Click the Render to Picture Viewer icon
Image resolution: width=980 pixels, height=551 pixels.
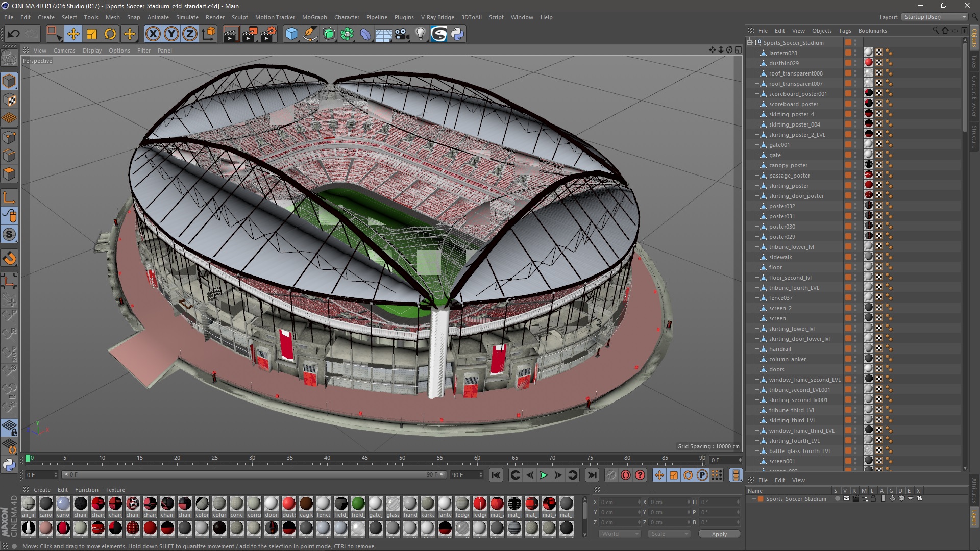[250, 34]
